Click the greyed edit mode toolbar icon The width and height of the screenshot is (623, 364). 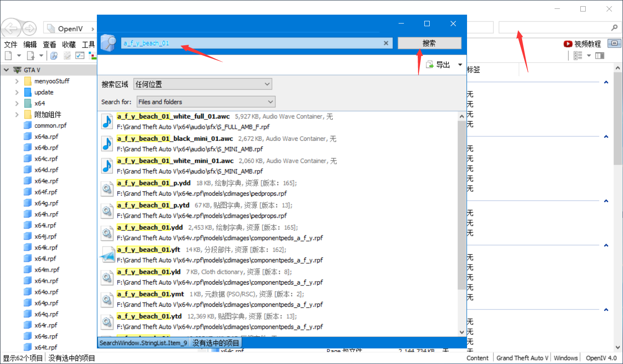(68, 55)
